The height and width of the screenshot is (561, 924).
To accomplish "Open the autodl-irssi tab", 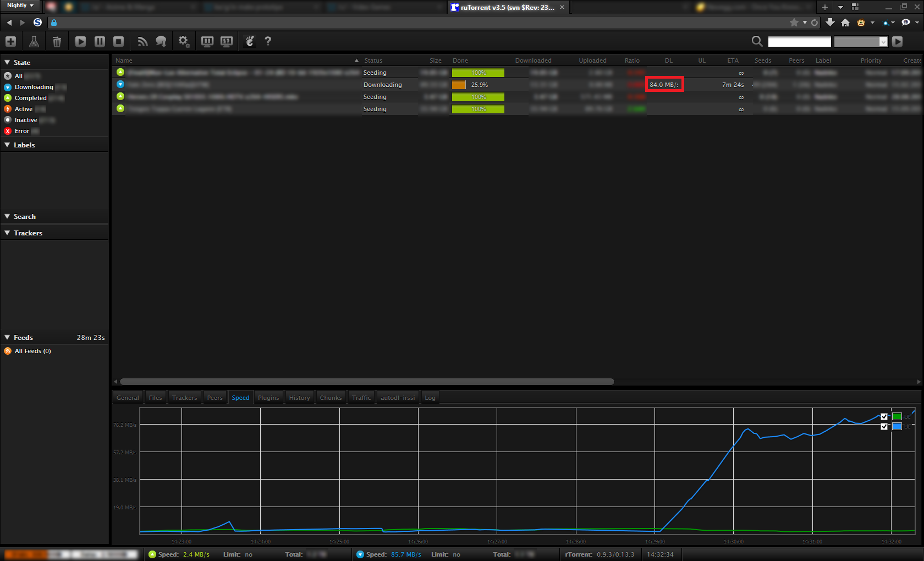I will (x=398, y=398).
